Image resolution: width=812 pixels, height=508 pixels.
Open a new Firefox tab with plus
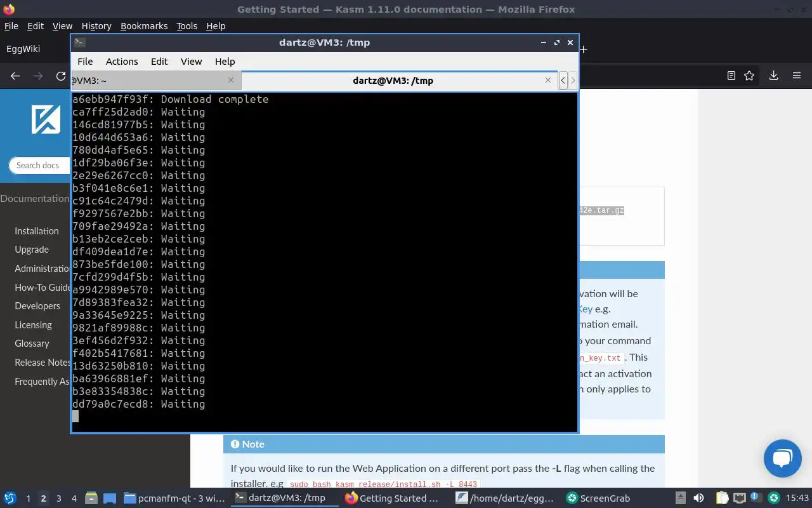583,49
